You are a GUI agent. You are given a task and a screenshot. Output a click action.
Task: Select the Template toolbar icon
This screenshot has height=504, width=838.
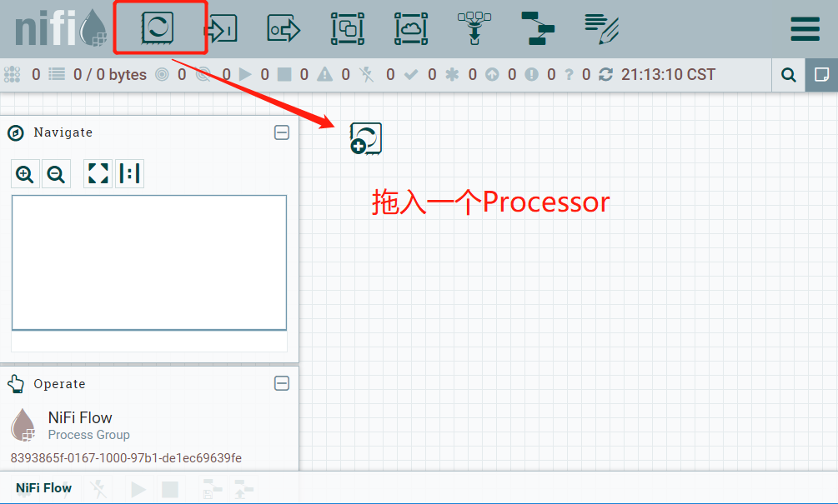click(538, 28)
